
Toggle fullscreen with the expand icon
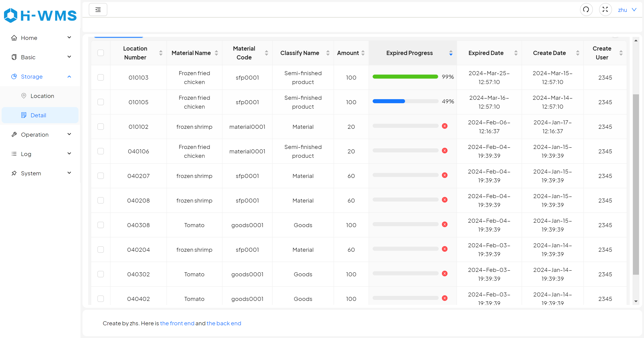click(x=605, y=9)
